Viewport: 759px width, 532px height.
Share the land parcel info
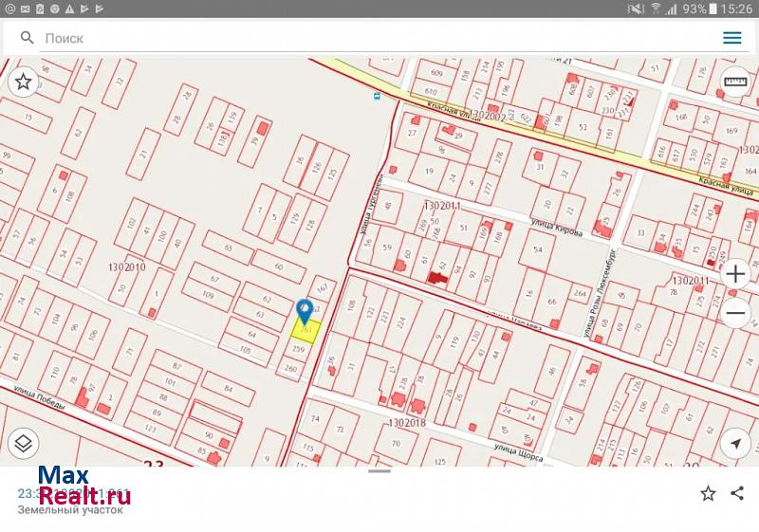(737, 493)
